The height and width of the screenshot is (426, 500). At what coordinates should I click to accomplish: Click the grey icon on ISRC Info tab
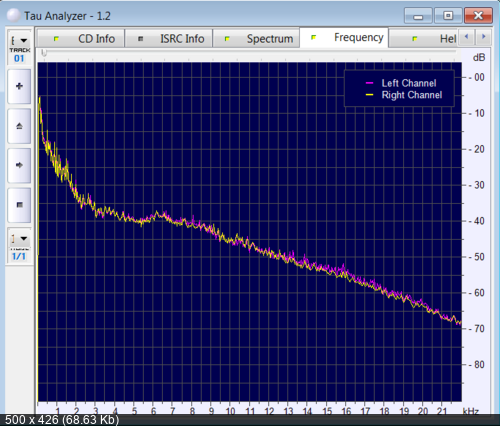coord(141,39)
